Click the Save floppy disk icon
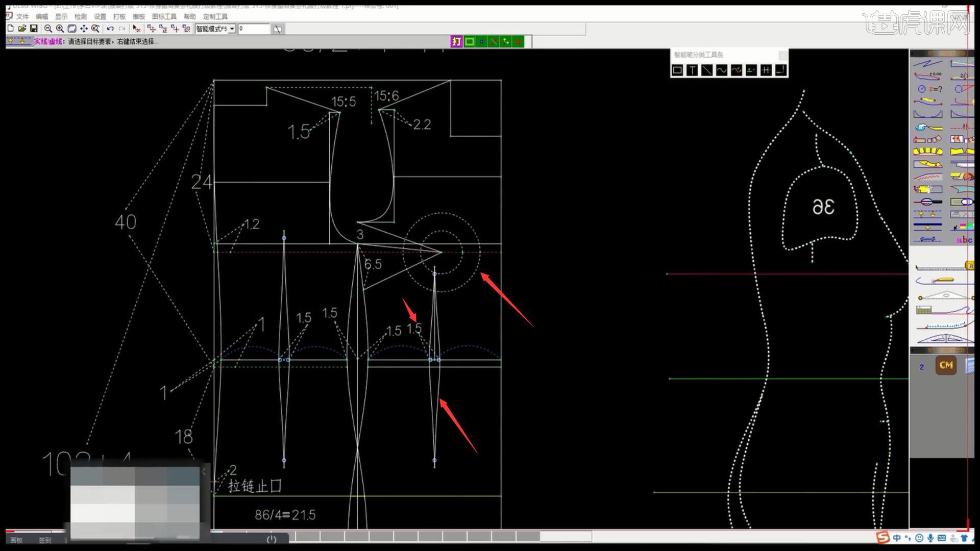The height and width of the screenshot is (551, 980). [34, 29]
